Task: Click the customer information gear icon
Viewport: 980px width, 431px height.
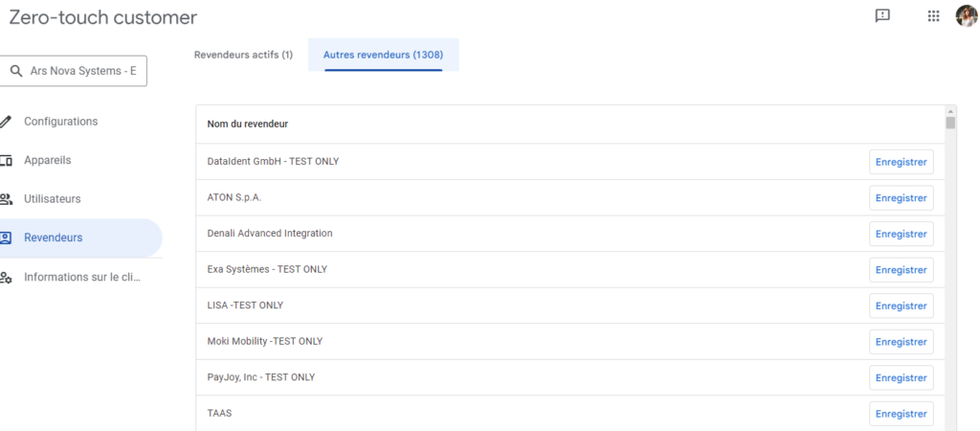Action: (6, 277)
